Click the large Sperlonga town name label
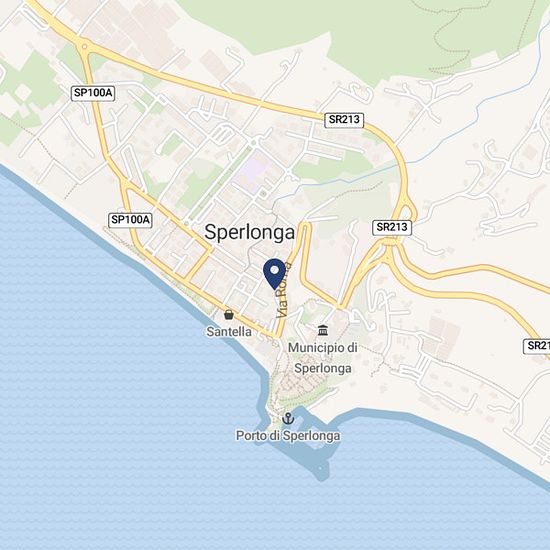The image size is (550, 550). point(249,233)
